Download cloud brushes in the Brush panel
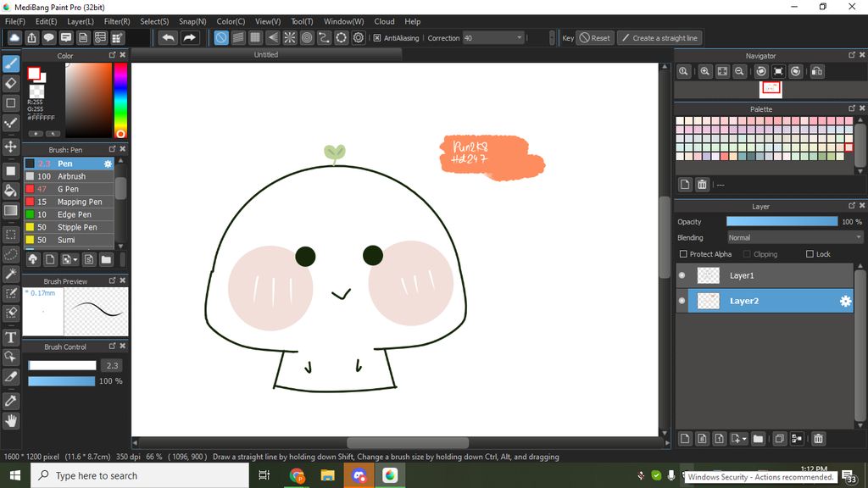The width and height of the screenshot is (868, 488). point(33,259)
